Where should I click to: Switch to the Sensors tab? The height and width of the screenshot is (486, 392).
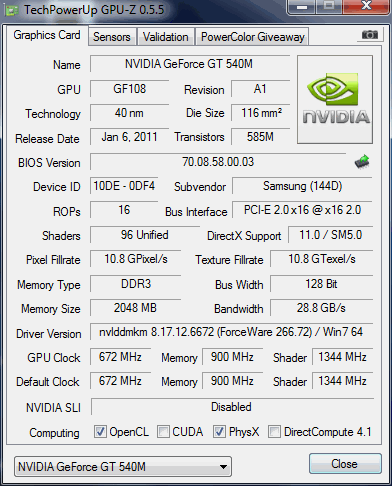pos(112,37)
